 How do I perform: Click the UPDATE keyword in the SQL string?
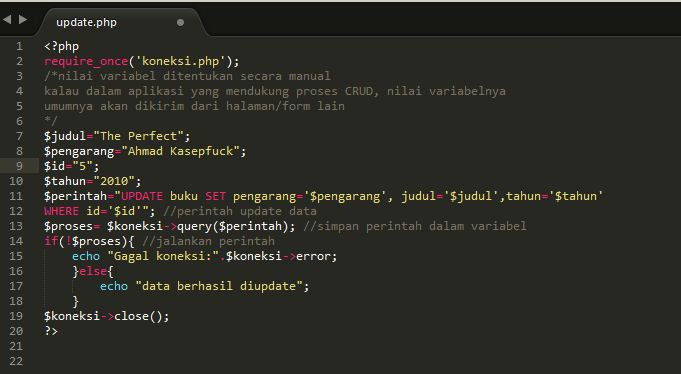click(x=142, y=196)
